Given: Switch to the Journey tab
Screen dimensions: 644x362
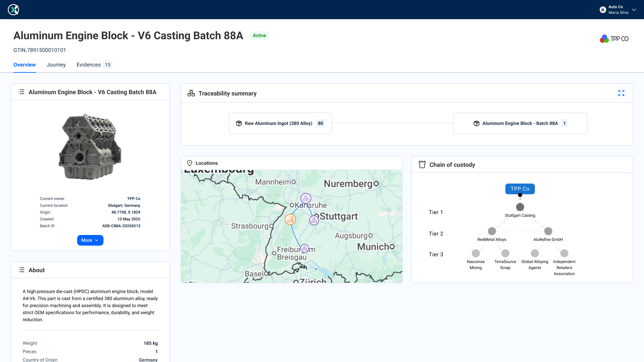Looking at the screenshot, I should [x=56, y=65].
